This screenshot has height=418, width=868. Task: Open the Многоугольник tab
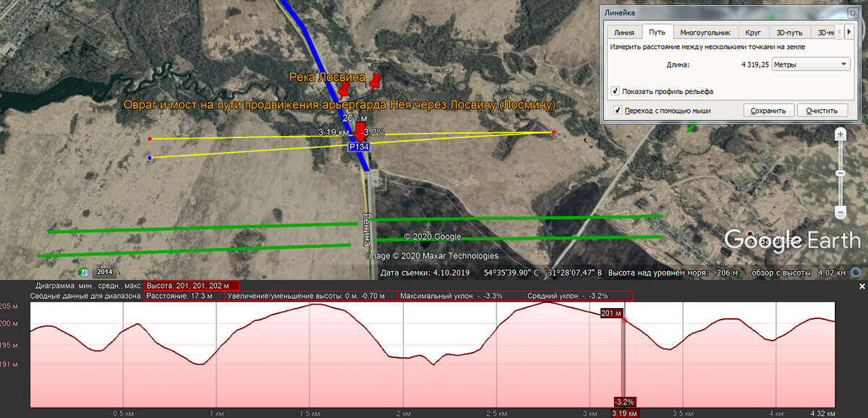tap(706, 33)
